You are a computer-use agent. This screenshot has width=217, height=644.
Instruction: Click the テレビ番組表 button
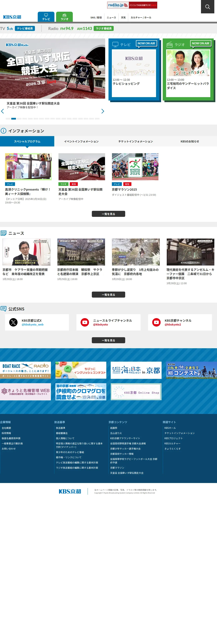tap(25, 28)
